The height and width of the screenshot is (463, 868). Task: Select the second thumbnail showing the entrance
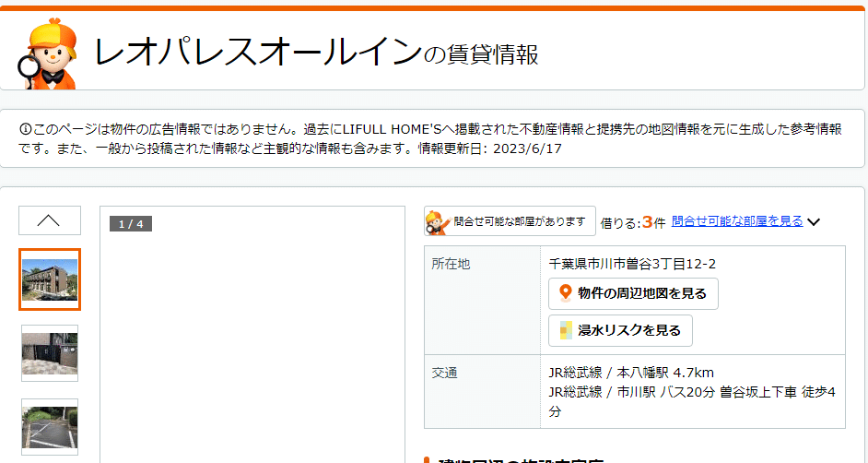(50, 352)
